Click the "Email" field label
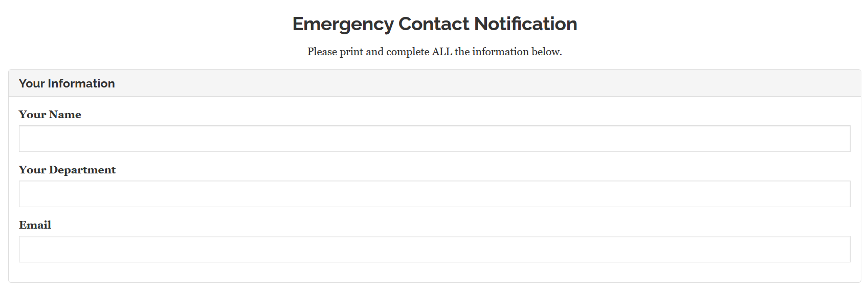This screenshot has width=868, height=289. pos(35,225)
